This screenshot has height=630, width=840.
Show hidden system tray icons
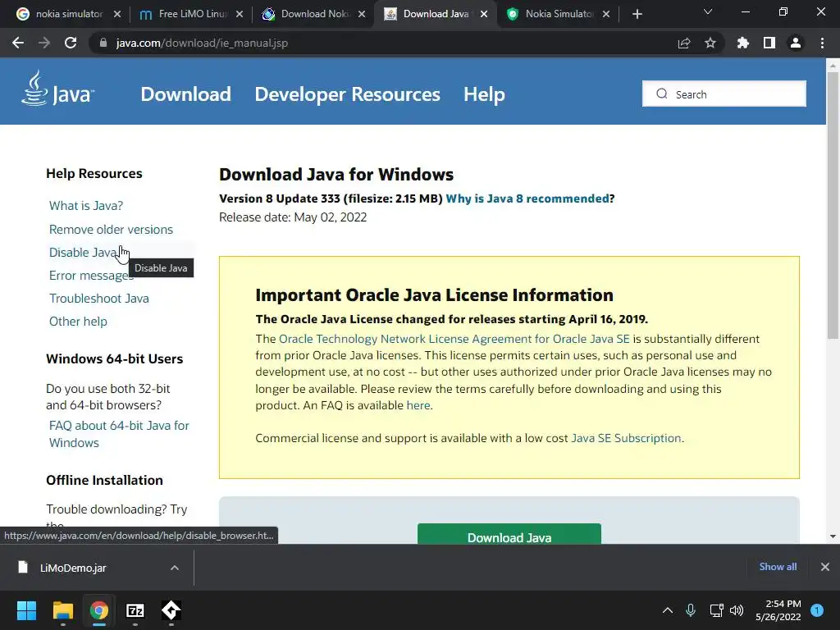coord(668,610)
